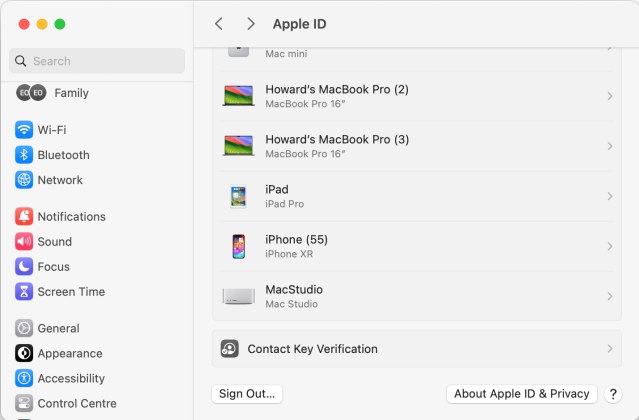Viewport: 639px width, 420px height.
Task: Click the help question mark button
Action: 613,394
